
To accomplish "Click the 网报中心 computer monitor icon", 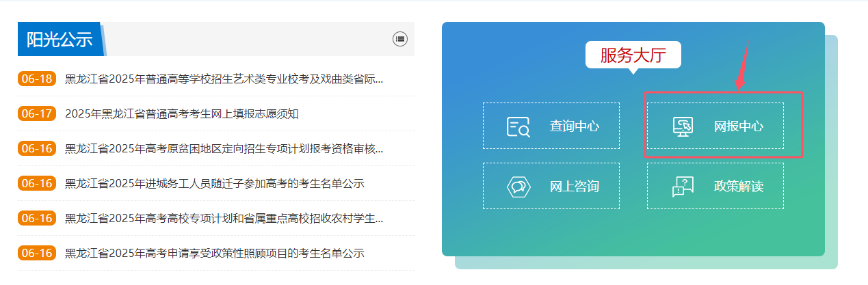I will click(682, 126).
